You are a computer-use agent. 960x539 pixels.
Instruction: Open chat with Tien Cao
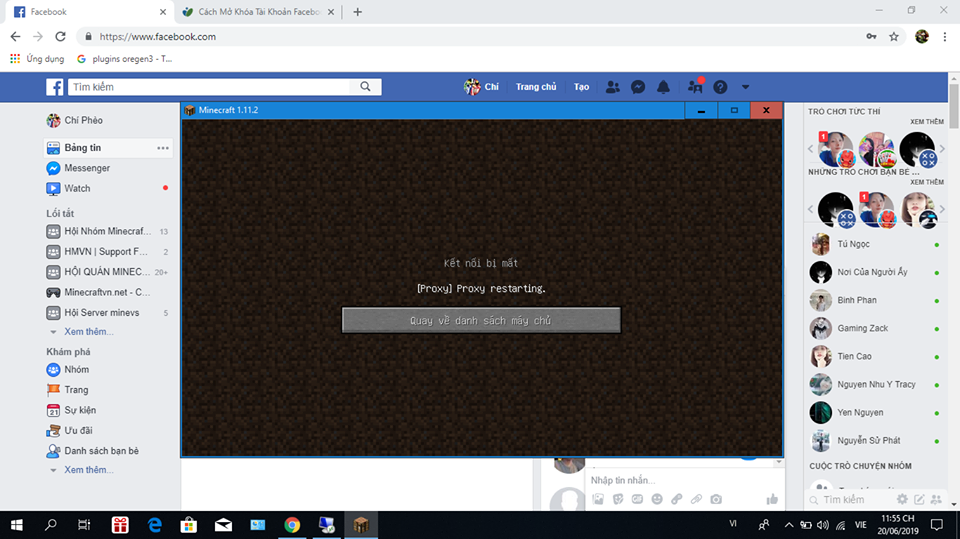coord(876,356)
